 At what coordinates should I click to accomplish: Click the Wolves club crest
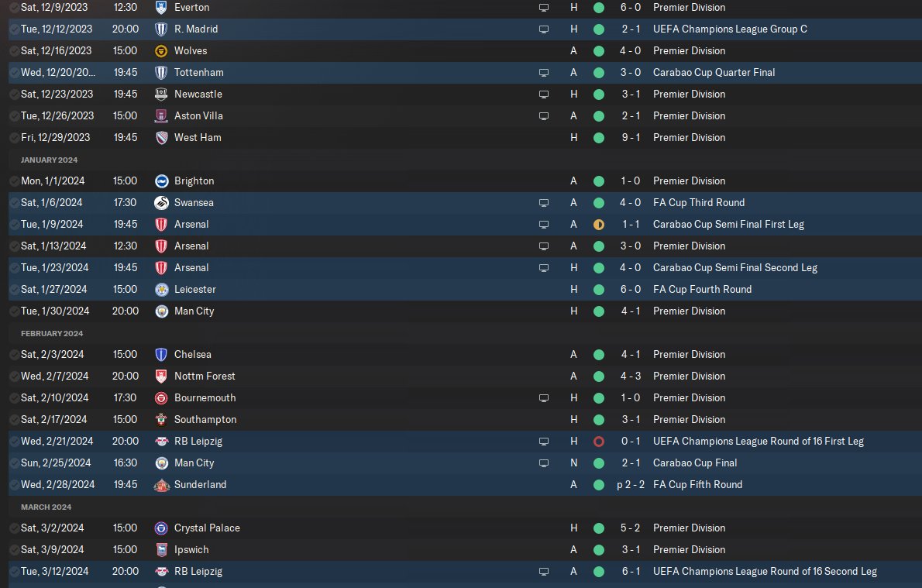click(161, 51)
